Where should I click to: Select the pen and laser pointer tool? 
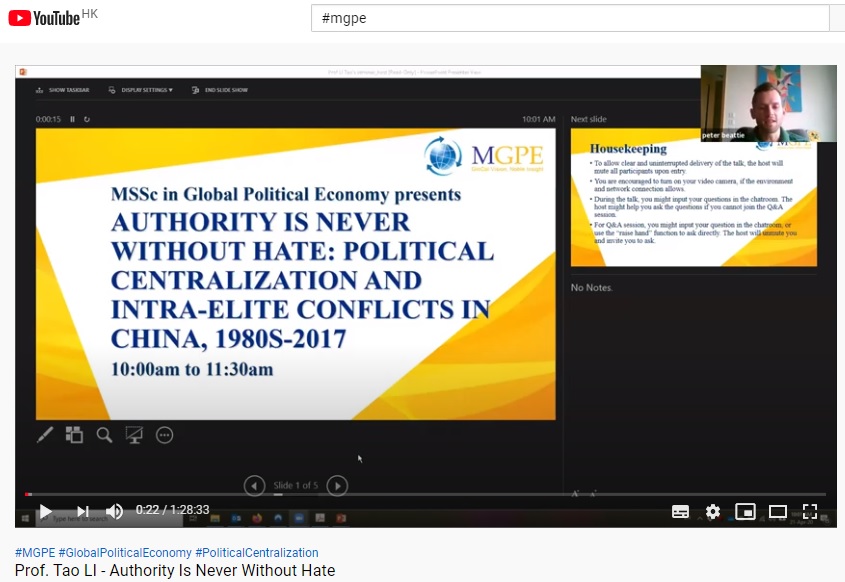(44, 435)
